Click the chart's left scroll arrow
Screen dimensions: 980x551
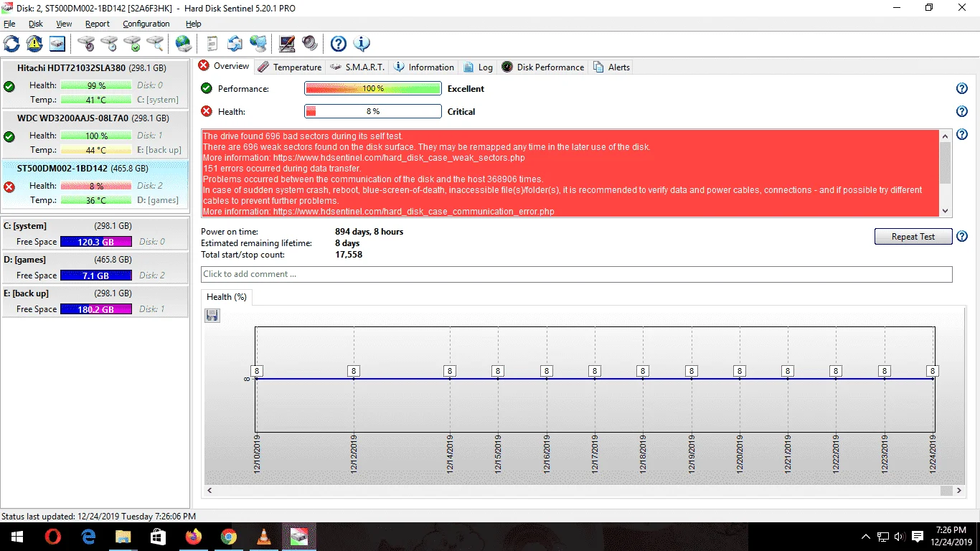(210, 491)
